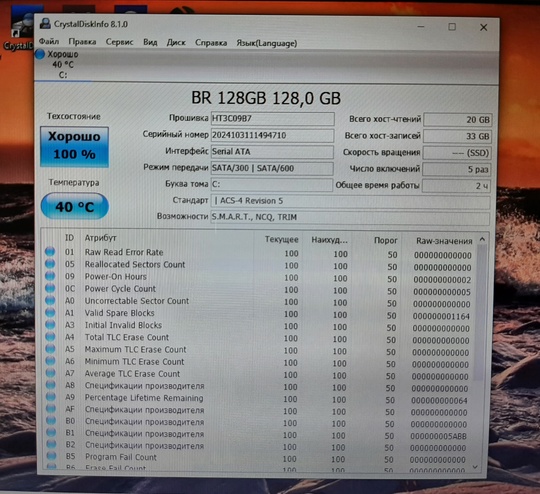Select the Valid Spare Blocks attribute text
540x494 pixels.
[120, 313]
